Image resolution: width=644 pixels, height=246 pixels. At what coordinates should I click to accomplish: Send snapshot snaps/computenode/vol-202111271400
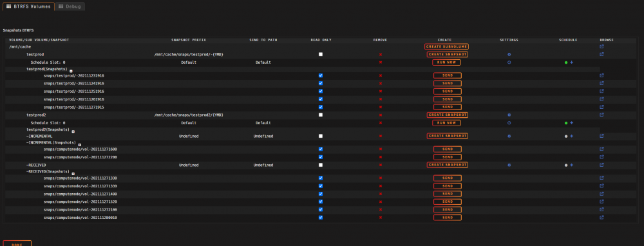tap(448, 194)
